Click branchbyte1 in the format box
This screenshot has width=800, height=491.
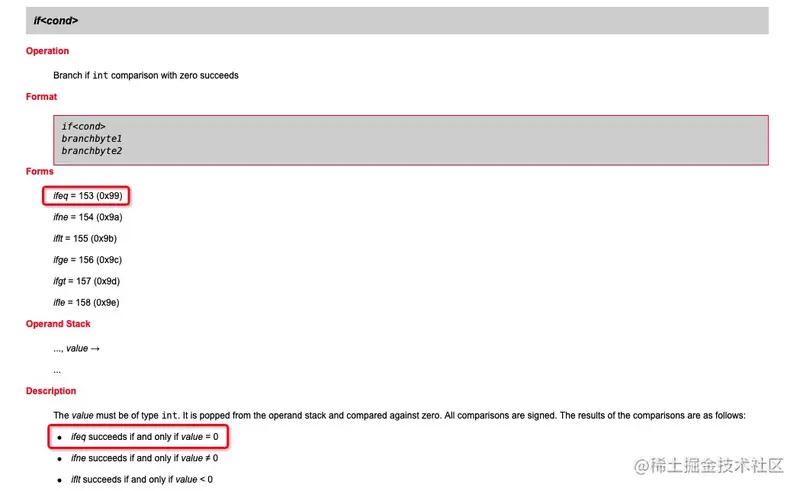click(x=92, y=139)
